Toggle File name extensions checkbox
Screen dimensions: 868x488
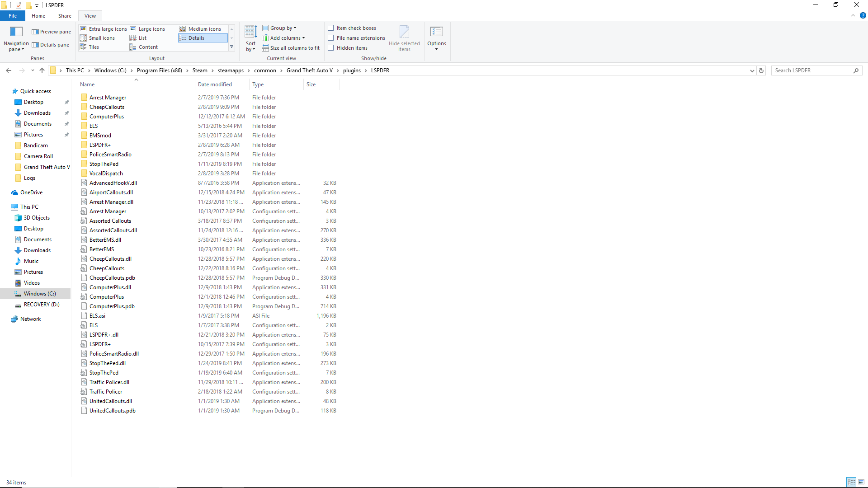tap(331, 38)
